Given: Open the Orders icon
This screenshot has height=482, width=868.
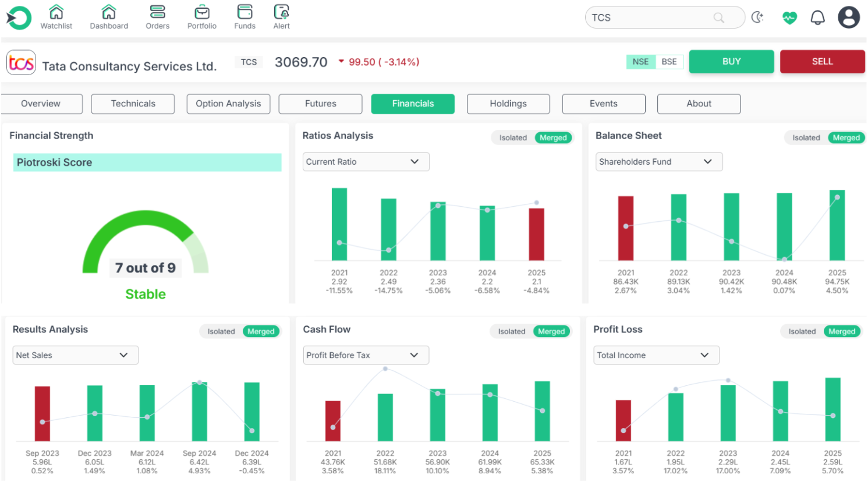Looking at the screenshot, I should pyautogui.click(x=157, y=12).
